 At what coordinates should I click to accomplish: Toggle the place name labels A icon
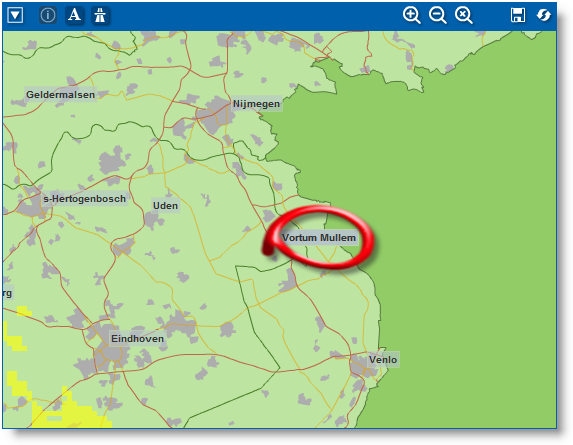74,15
